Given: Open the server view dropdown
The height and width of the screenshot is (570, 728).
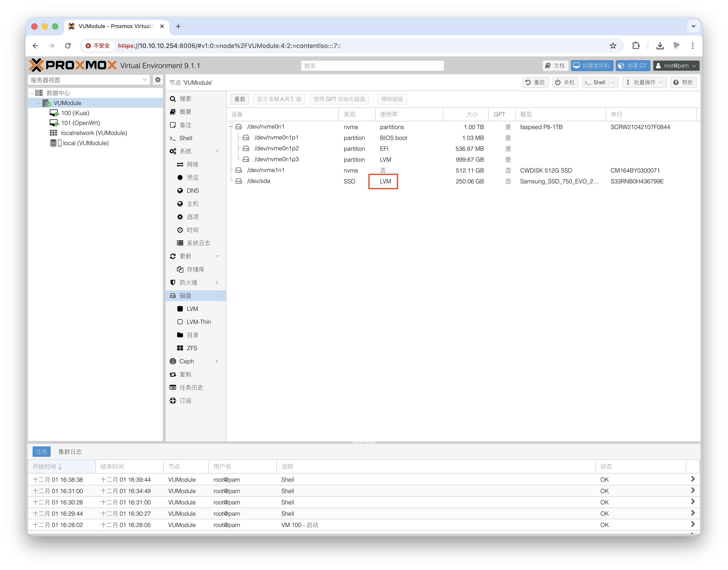Looking at the screenshot, I should [145, 80].
